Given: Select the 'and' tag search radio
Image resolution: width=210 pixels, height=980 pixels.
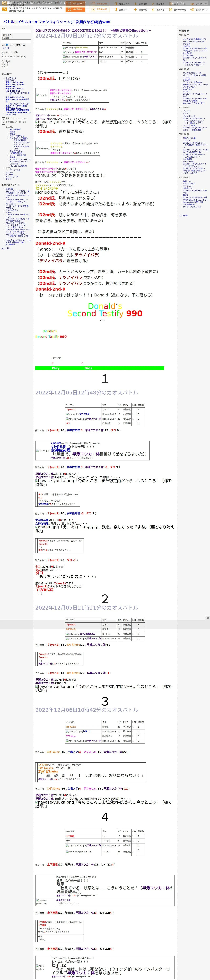Looking at the screenshot, I should click(x=7, y=45).
